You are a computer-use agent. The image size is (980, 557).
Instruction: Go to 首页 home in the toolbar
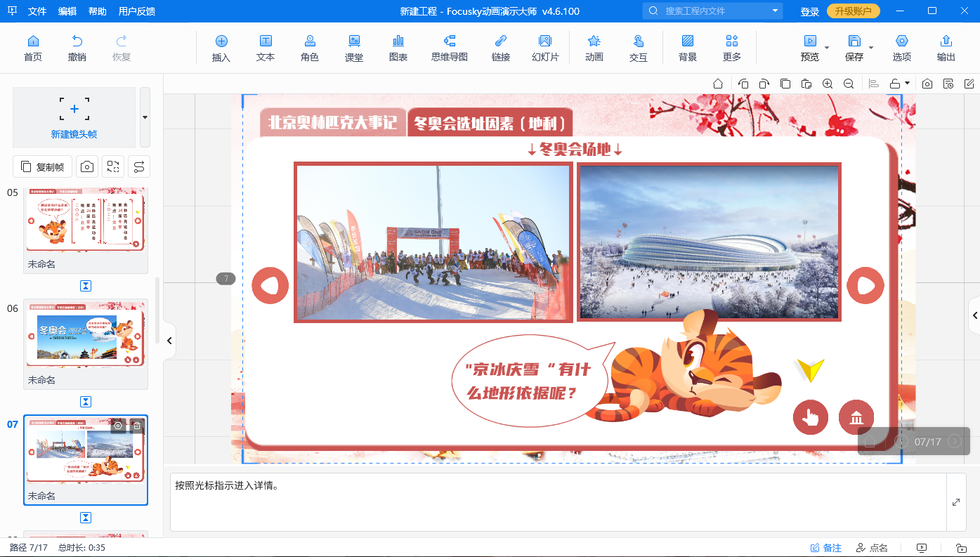(32, 48)
